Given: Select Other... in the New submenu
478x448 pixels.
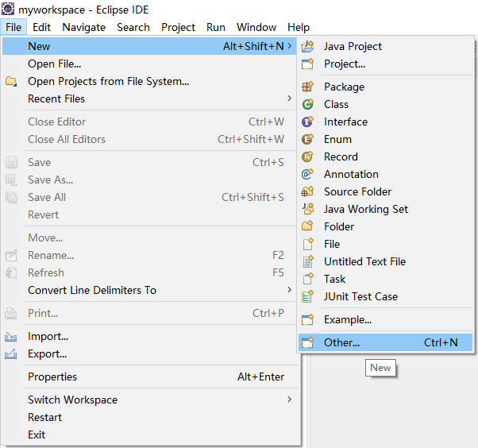Looking at the screenshot, I should point(385,342).
